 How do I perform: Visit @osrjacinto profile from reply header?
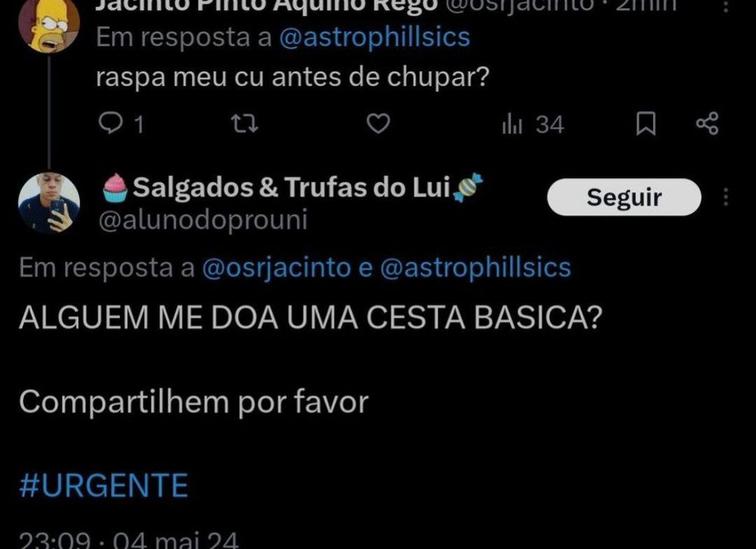click(277, 268)
